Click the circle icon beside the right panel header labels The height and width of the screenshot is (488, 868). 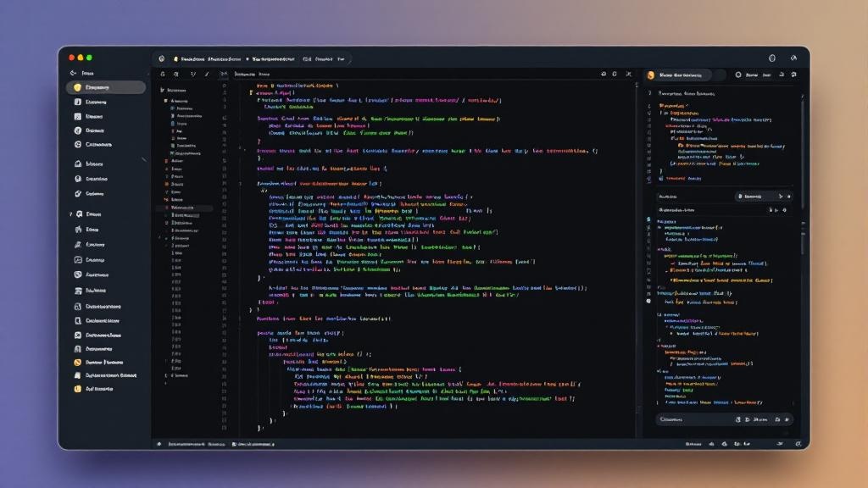(738, 75)
